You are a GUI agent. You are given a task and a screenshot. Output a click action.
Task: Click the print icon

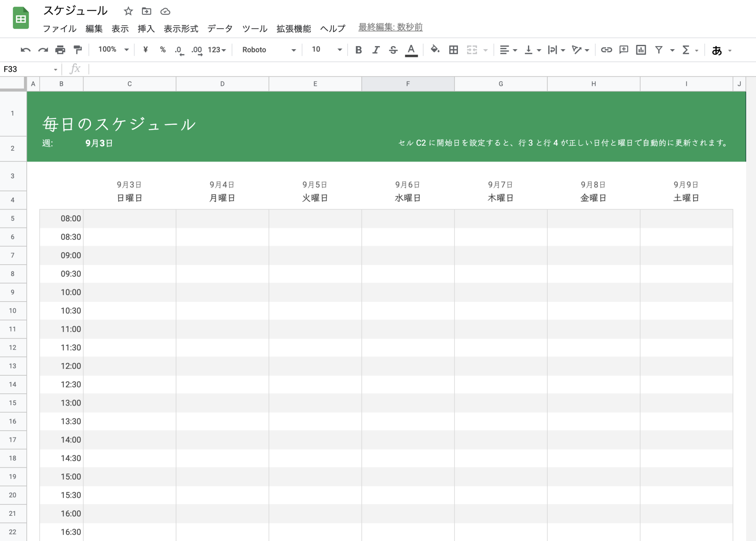(x=60, y=50)
